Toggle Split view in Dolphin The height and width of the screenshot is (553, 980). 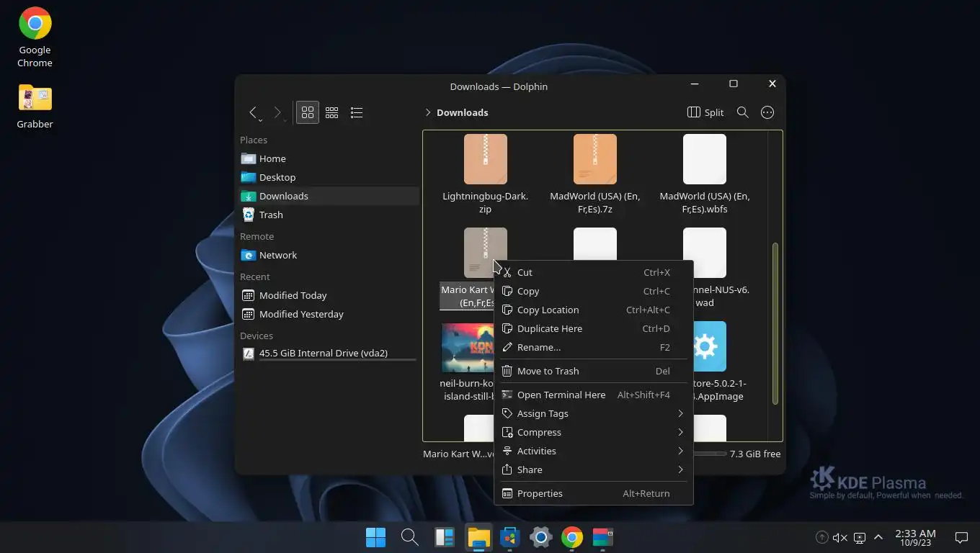coord(705,112)
